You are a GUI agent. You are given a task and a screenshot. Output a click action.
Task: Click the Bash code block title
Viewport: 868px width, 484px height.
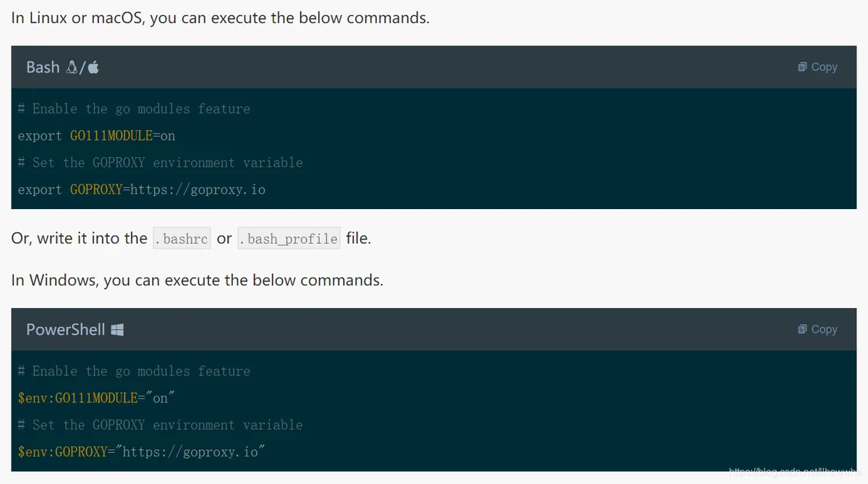click(43, 67)
